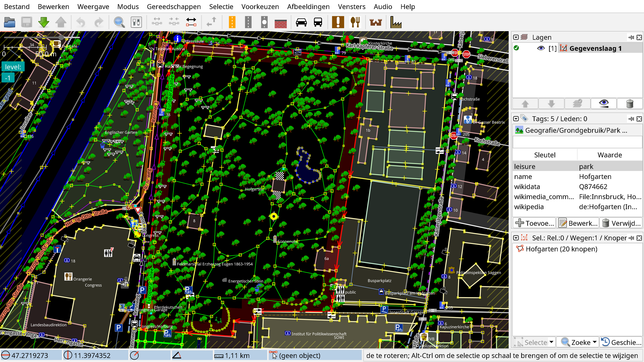
Task: Collapse the Tags panel
Action: 516,119
